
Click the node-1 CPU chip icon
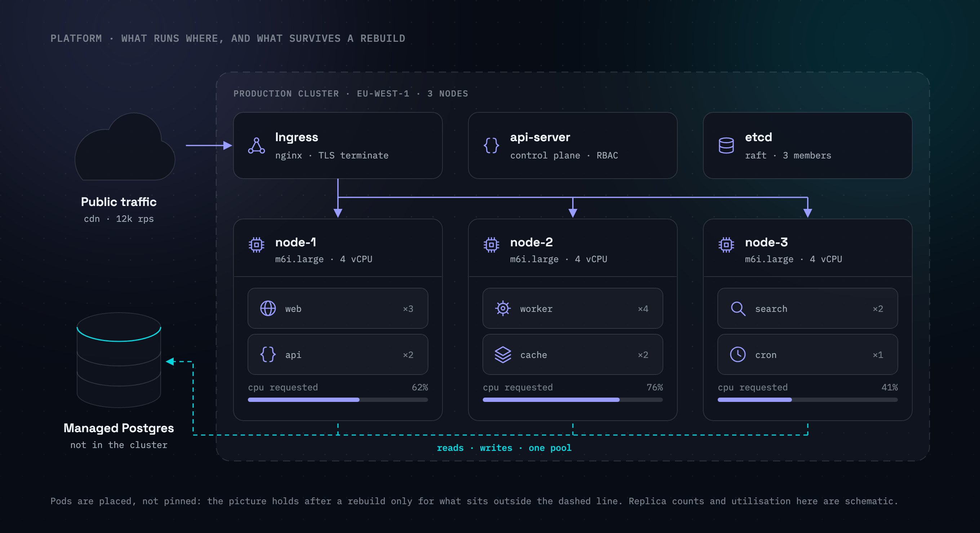[x=257, y=245]
